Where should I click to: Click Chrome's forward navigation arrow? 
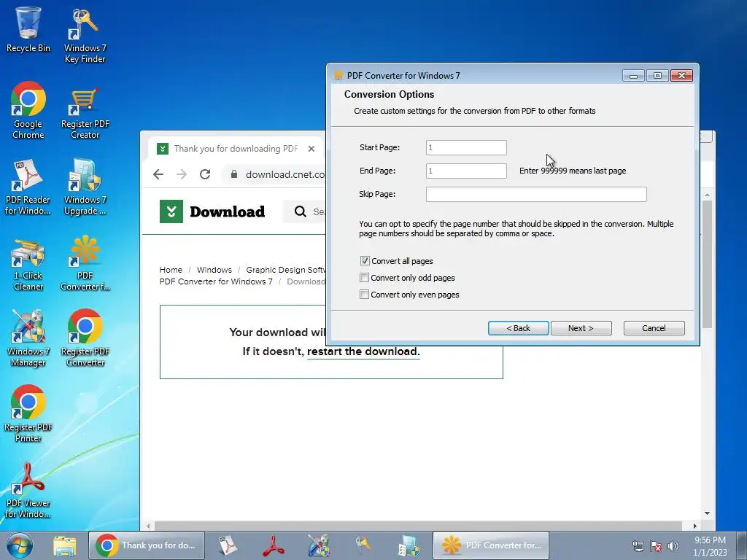[x=182, y=174]
